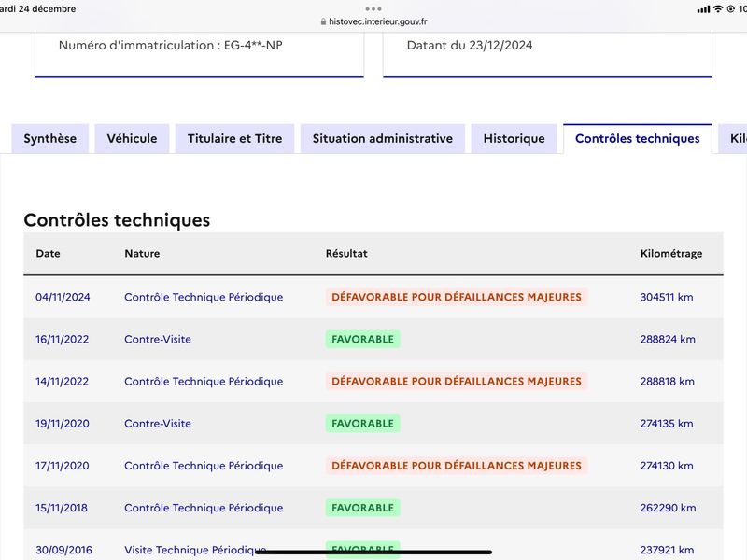Click Contrôle Technique Périodique for 15/11/2018
The height and width of the screenshot is (560, 747).
pyautogui.click(x=204, y=508)
